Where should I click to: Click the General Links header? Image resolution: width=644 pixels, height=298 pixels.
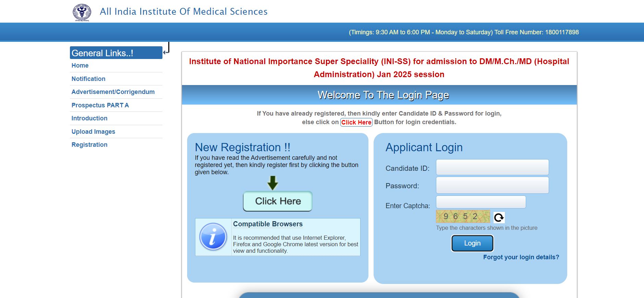116,53
